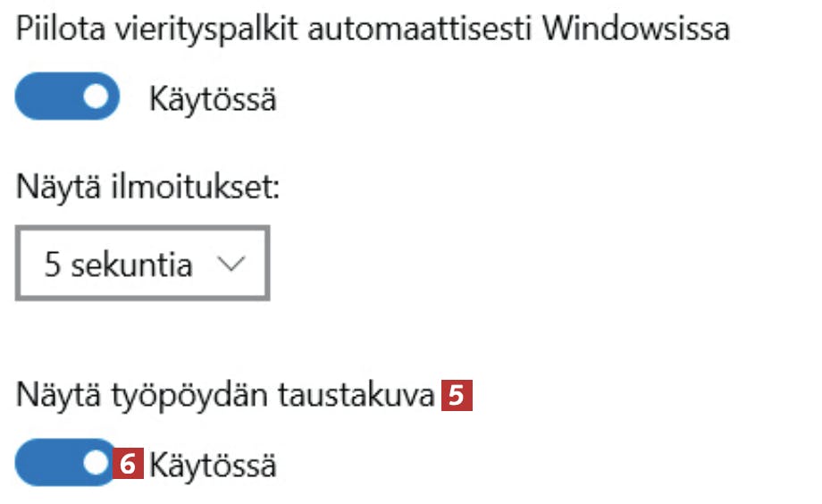
Task: Click the red number 6 marker
Action: click(x=130, y=465)
